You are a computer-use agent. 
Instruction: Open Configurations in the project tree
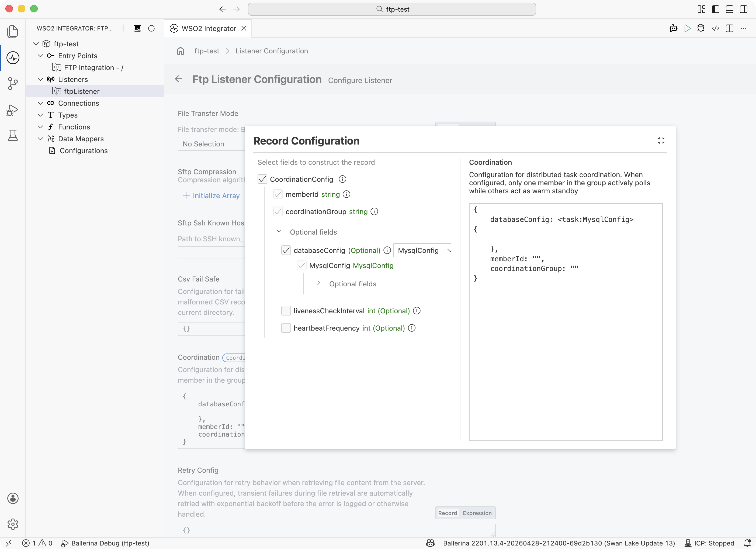click(84, 150)
